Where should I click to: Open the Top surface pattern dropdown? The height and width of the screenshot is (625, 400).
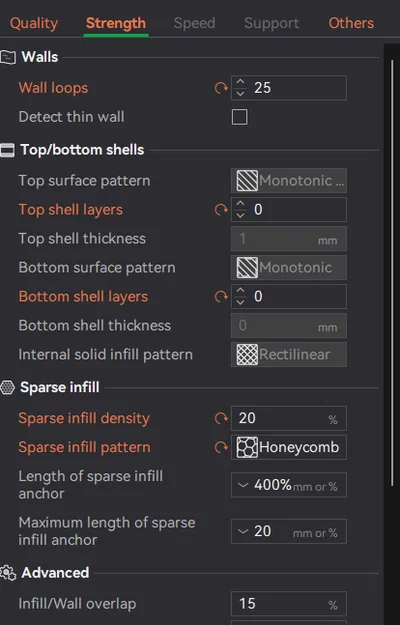coord(289,181)
